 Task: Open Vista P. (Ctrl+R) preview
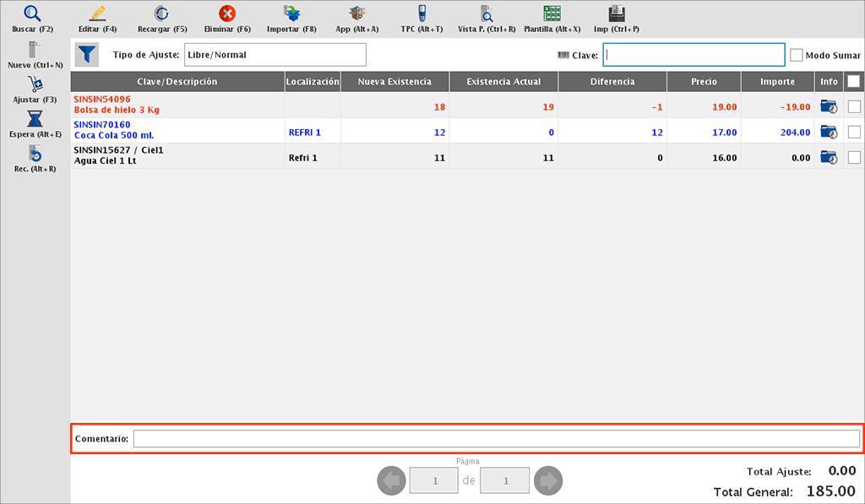[x=487, y=14]
